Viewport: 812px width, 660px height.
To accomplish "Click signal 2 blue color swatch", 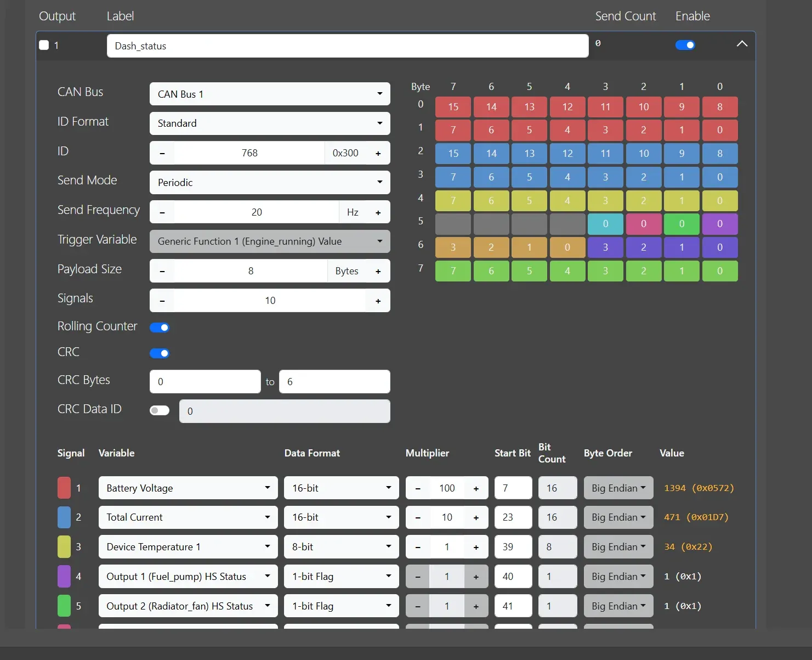I will click(x=64, y=517).
